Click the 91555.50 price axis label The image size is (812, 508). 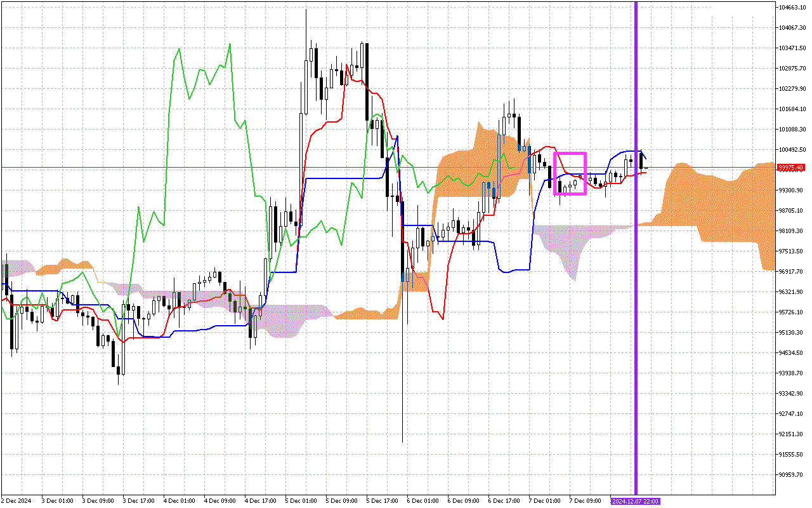point(792,455)
